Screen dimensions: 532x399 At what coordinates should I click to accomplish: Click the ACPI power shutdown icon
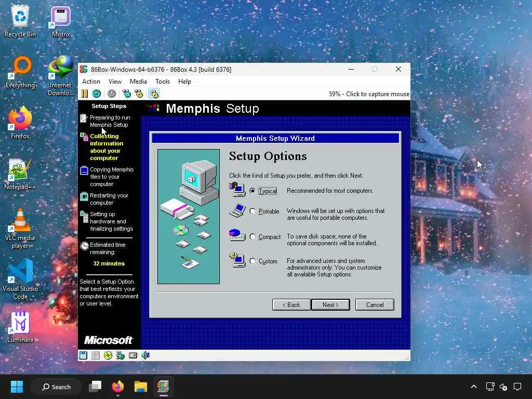click(112, 94)
